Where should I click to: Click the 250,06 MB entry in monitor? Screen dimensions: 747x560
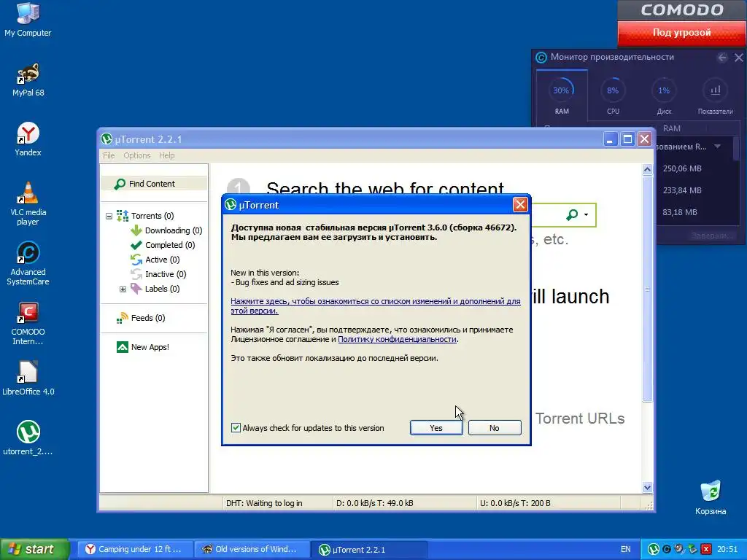point(682,168)
